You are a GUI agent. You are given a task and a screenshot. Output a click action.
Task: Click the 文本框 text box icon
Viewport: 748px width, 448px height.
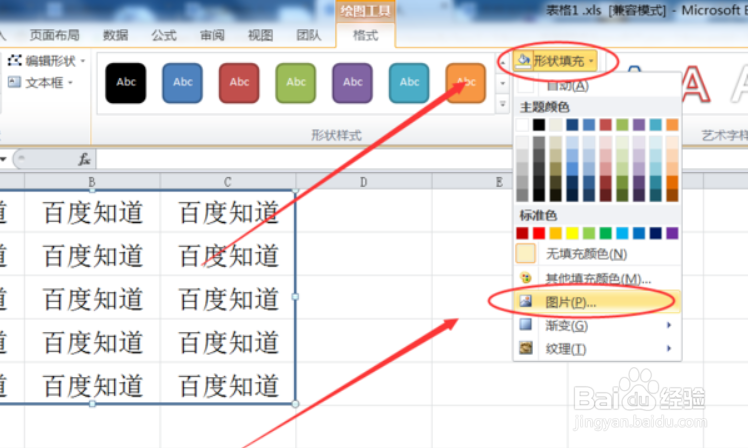[x=14, y=82]
